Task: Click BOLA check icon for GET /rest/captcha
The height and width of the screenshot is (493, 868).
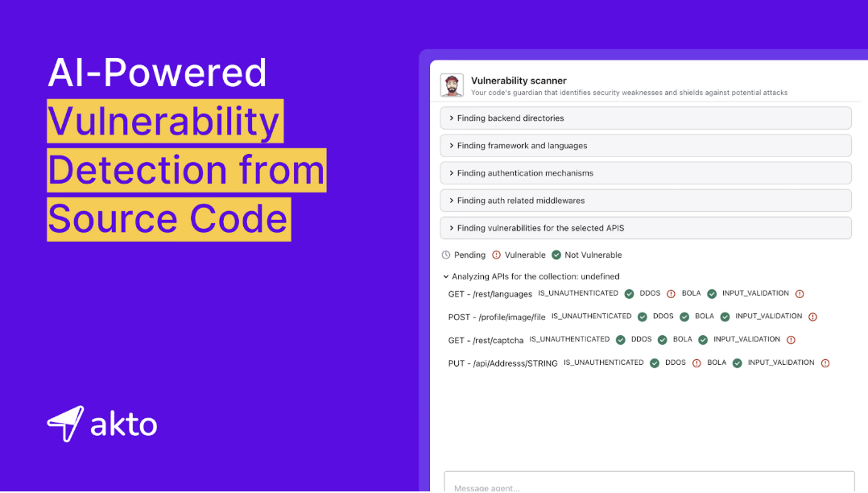Action: [703, 340]
